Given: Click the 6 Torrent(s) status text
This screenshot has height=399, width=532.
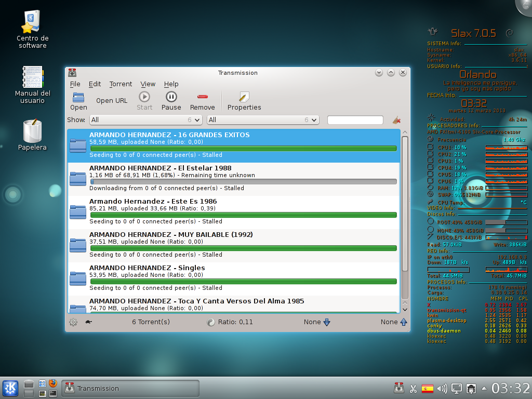Looking at the screenshot, I should coord(151,322).
